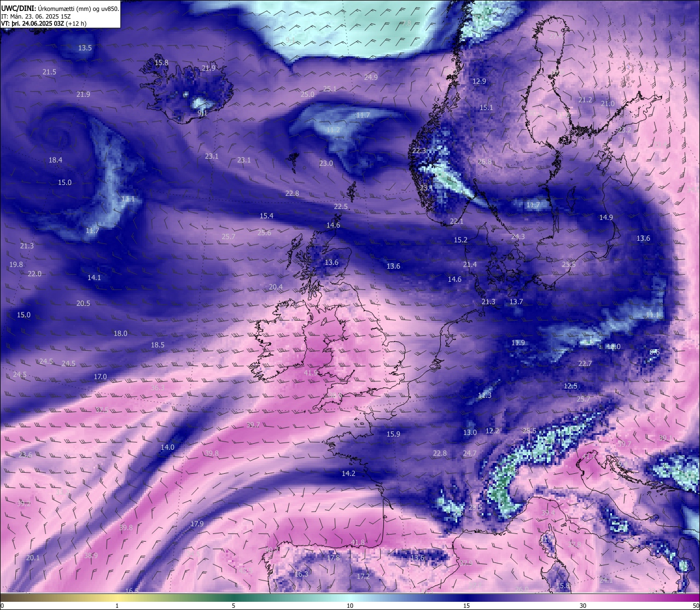700x610 pixels.
Task: Click the legend tick label '50'
Action: pos(695,606)
